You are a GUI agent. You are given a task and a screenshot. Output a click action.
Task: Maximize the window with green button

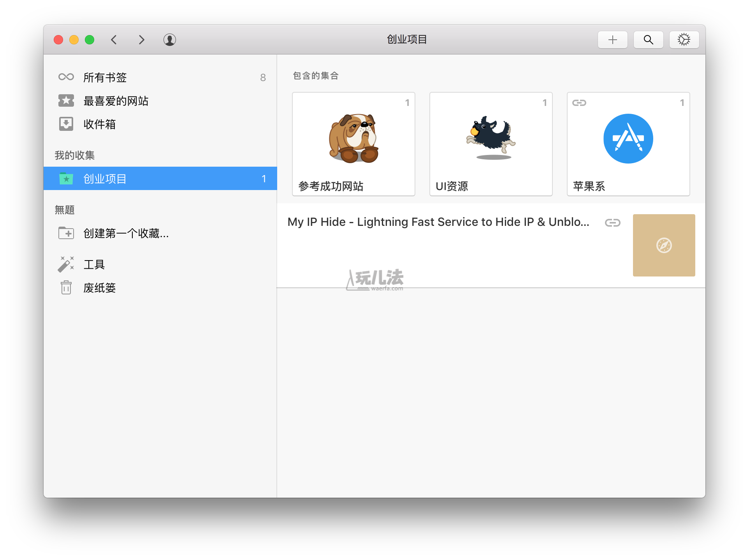click(90, 40)
